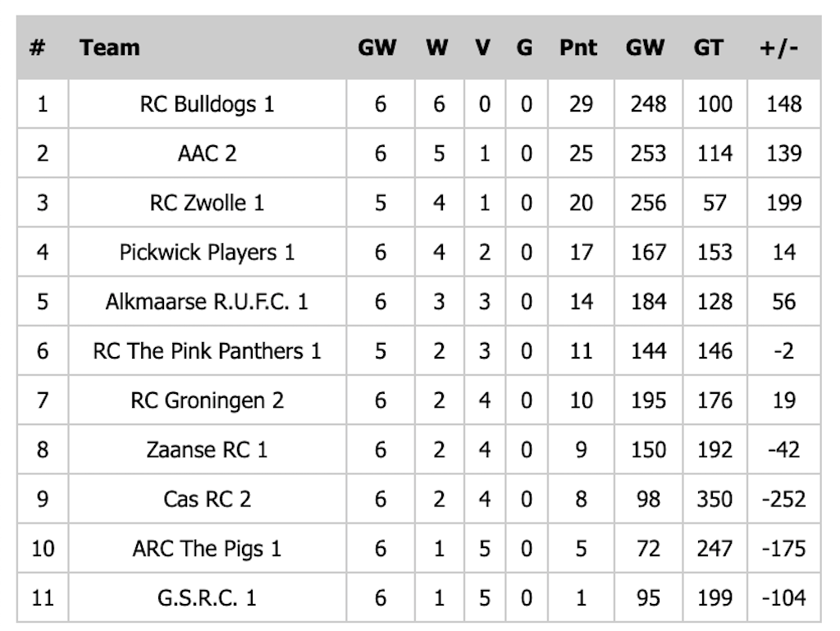Image resolution: width=840 pixels, height=631 pixels.
Task: Sort by the Pnt column header
Action: click(x=578, y=48)
